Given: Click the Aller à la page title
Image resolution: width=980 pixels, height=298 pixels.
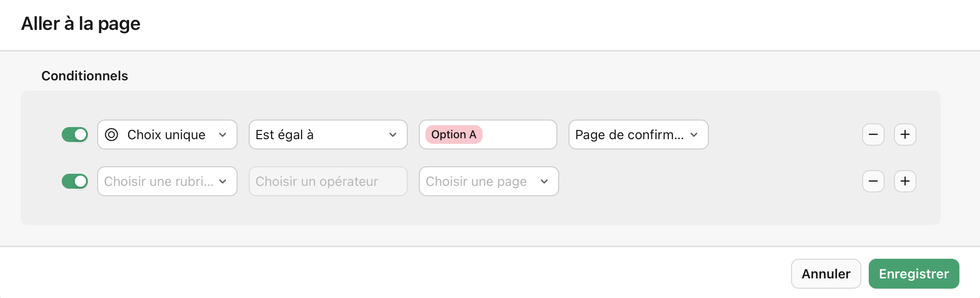Looking at the screenshot, I should pyautogui.click(x=80, y=23).
